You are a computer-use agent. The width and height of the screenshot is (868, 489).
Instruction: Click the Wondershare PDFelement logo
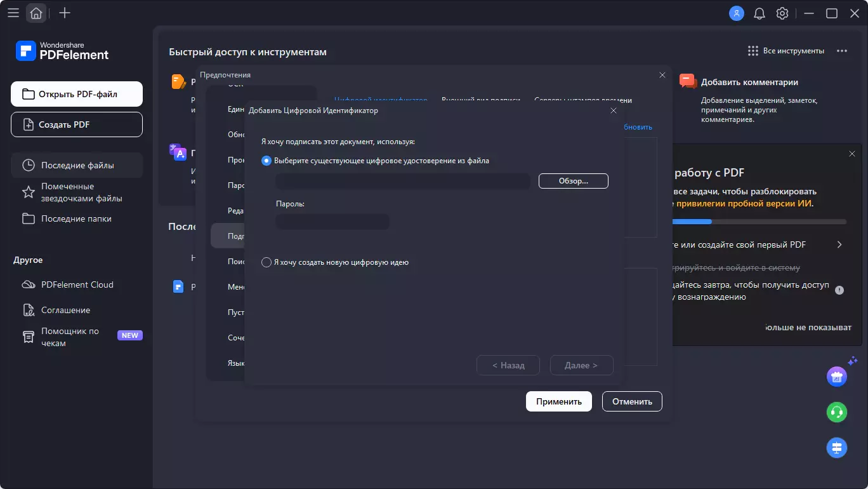coord(62,51)
